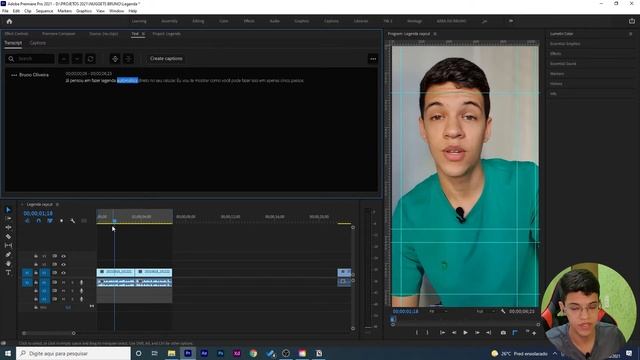
Task: Select the Type tool
Action: tap(8, 272)
